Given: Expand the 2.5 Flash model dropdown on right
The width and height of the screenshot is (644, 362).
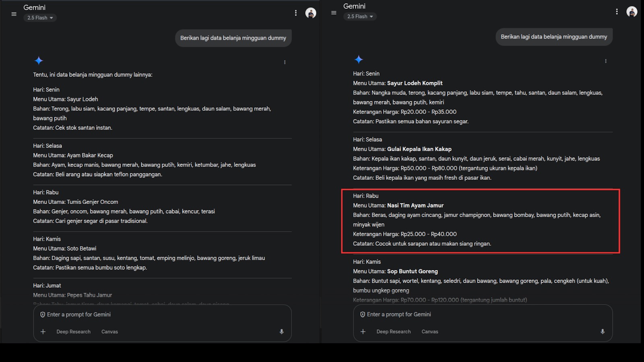Looking at the screenshot, I should click(360, 16).
